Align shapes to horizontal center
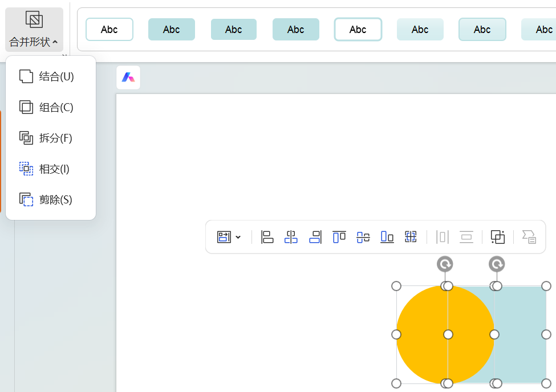Viewport: 556px width, 392px height. click(x=291, y=237)
